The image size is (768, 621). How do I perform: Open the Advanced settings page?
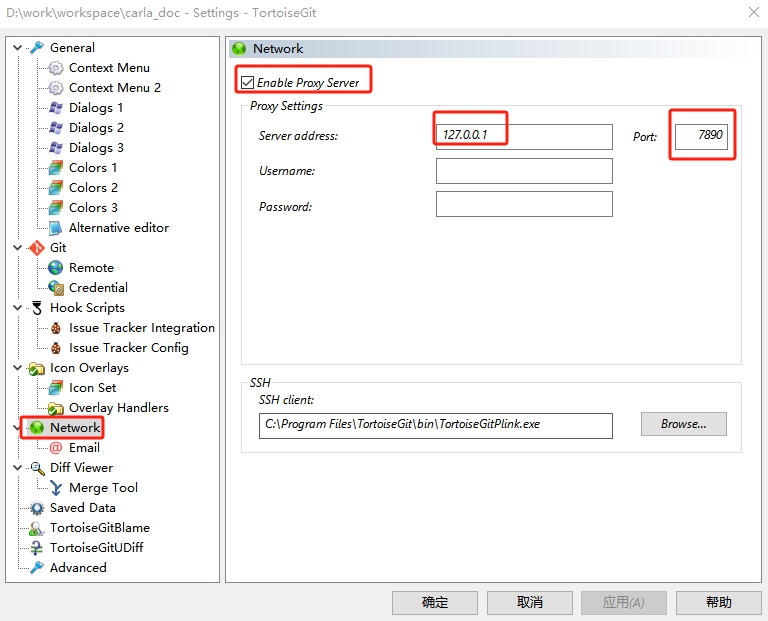pos(78,568)
